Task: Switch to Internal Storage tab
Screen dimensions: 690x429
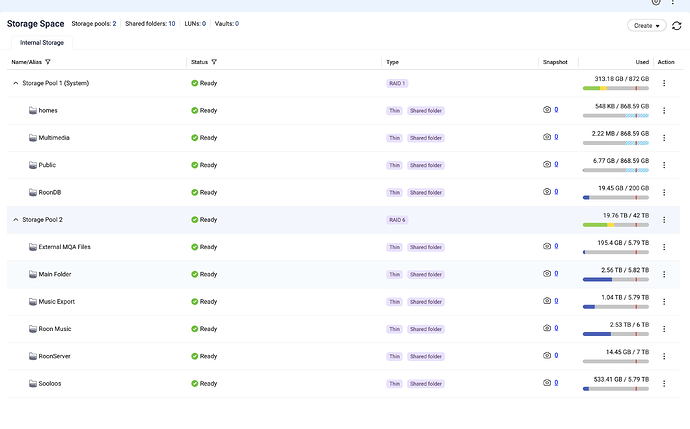Action: point(42,43)
